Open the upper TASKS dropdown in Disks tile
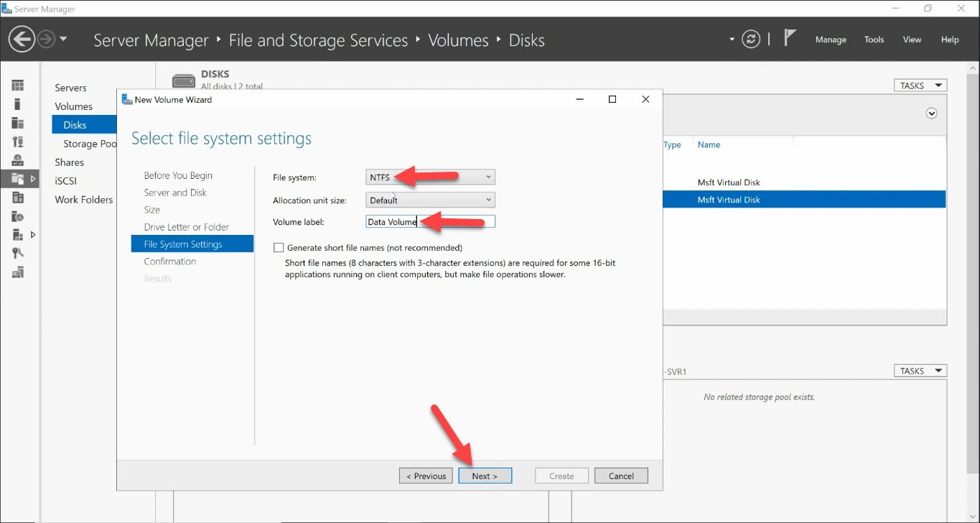The image size is (980, 523). 920,85
